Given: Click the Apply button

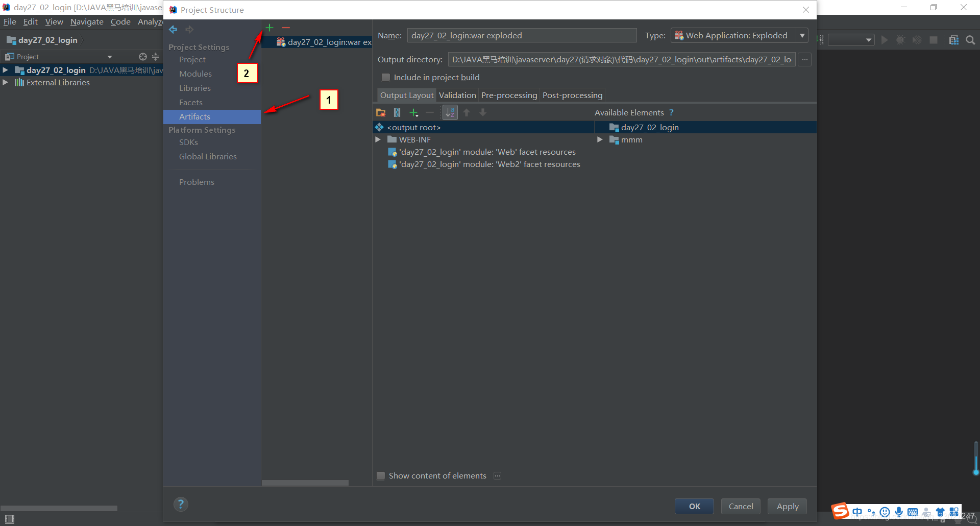Looking at the screenshot, I should 788,506.
